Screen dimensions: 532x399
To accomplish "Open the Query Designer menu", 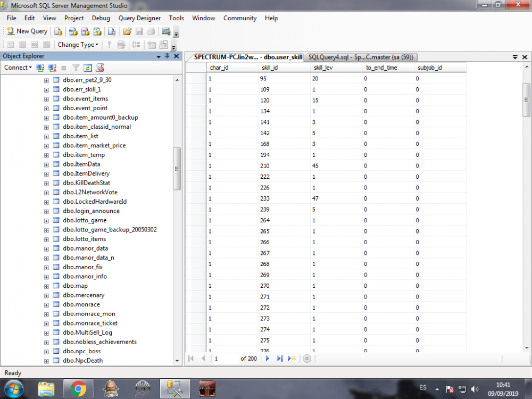I will (139, 18).
